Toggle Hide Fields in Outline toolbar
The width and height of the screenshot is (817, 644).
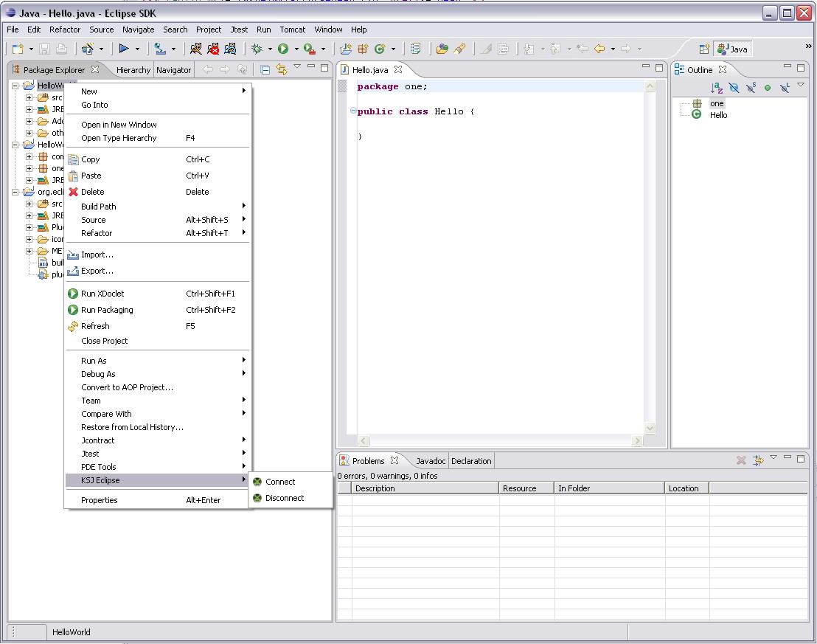click(x=734, y=88)
